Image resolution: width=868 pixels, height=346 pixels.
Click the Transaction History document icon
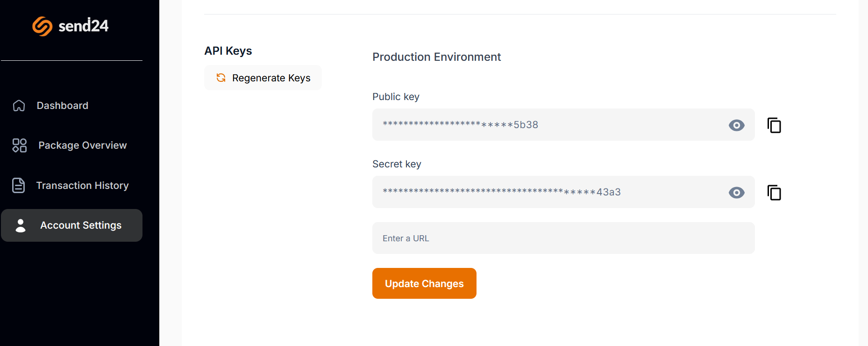coord(19,185)
